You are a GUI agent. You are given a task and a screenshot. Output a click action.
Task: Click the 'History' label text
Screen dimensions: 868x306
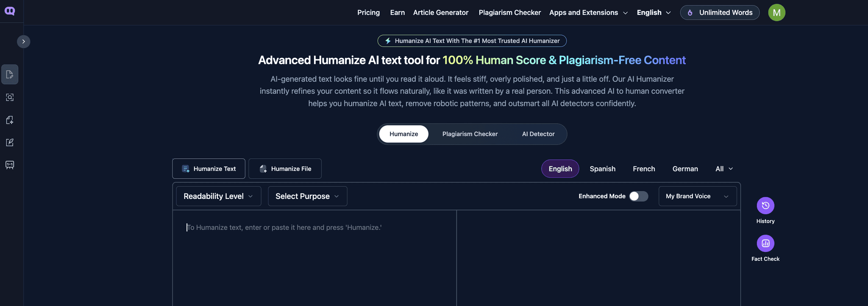pos(765,221)
